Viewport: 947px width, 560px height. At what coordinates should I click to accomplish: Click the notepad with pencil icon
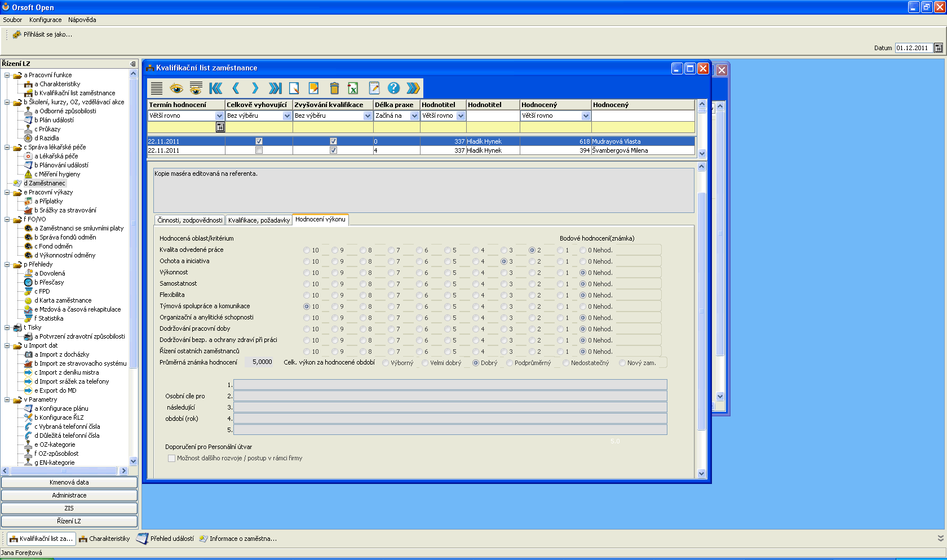click(374, 88)
